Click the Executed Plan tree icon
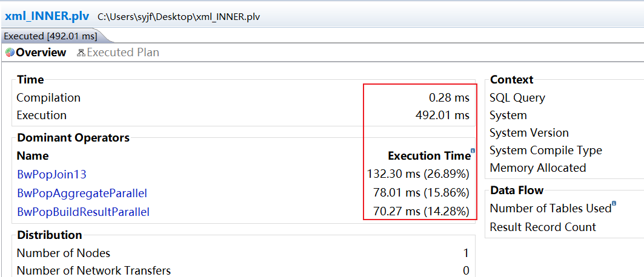Image resolution: width=644 pixels, height=277 pixels. pos(81,53)
